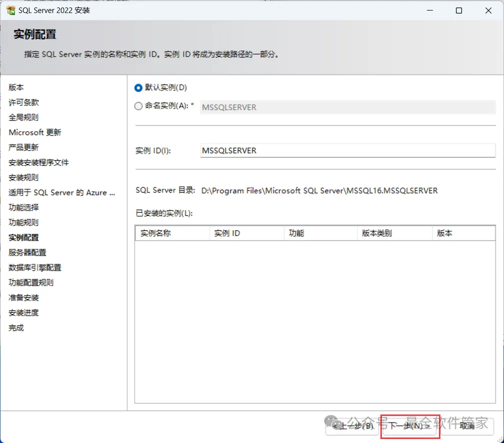Click the SQL Server setup title icon
The width and height of the screenshot is (504, 443).
pos(11,11)
